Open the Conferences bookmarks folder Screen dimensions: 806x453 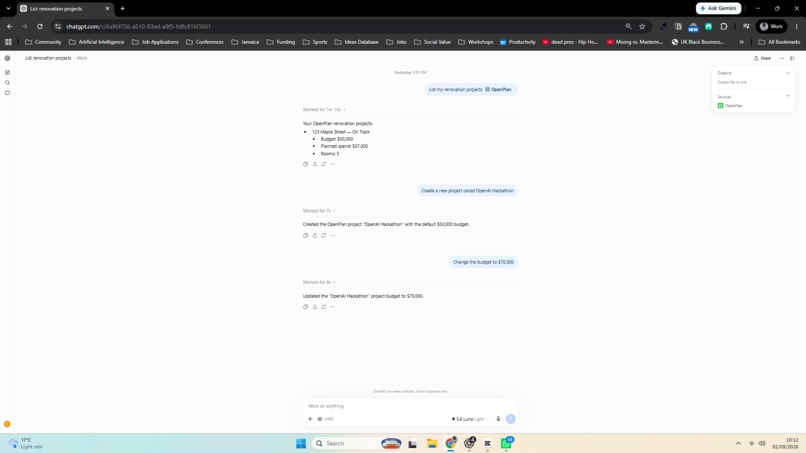(205, 42)
